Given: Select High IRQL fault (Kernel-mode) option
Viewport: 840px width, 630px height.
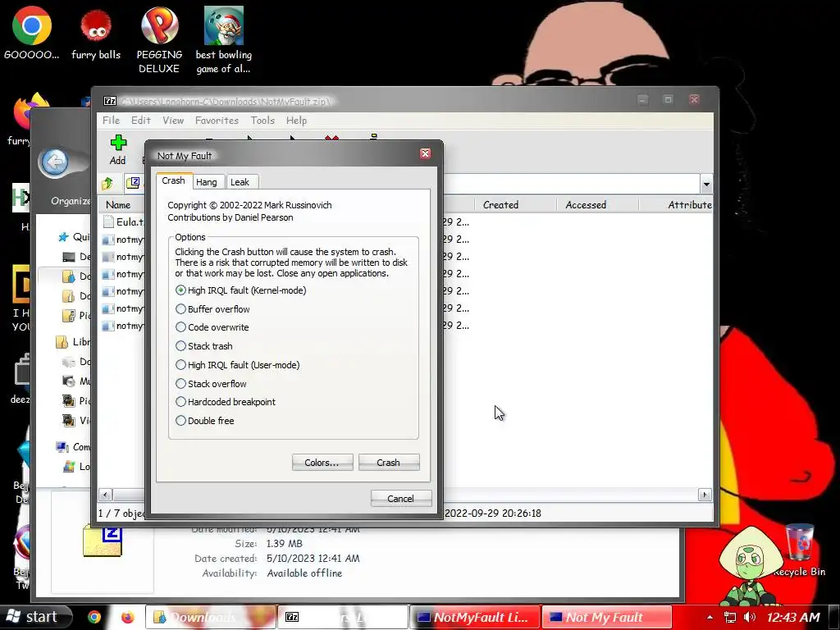Looking at the screenshot, I should pos(241,290).
